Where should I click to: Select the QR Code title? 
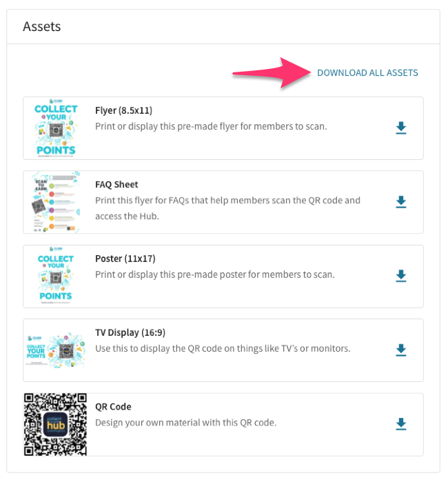(x=113, y=407)
